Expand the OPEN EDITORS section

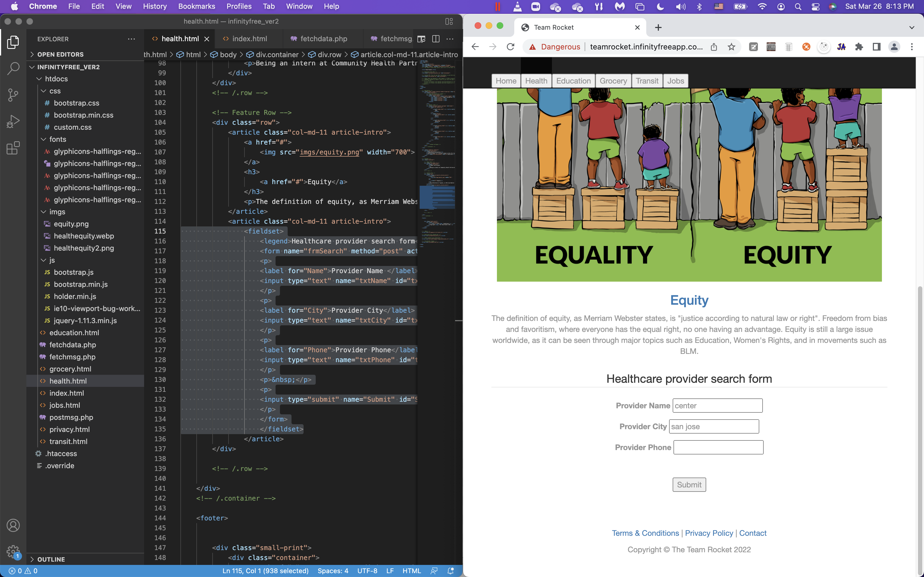coord(60,54)
